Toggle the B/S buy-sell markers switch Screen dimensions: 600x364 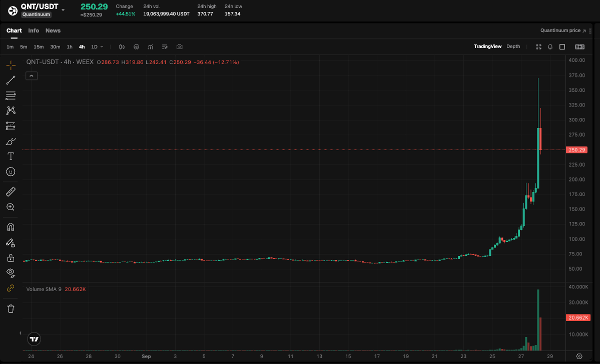click(x=579, y=46)
